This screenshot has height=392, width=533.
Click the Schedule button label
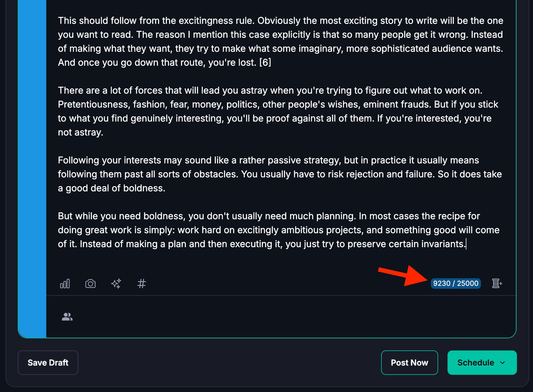[x=475, y=363]
